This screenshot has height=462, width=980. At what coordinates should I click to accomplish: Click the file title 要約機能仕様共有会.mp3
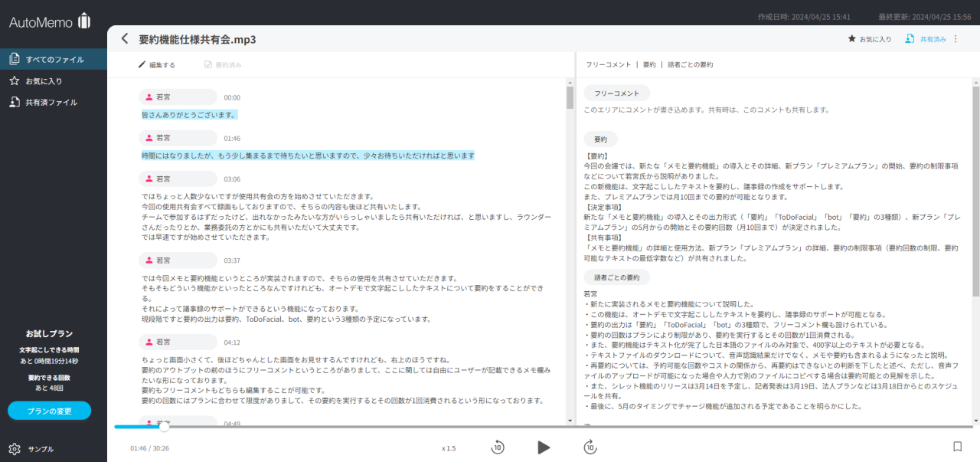[x=197, y=39]
